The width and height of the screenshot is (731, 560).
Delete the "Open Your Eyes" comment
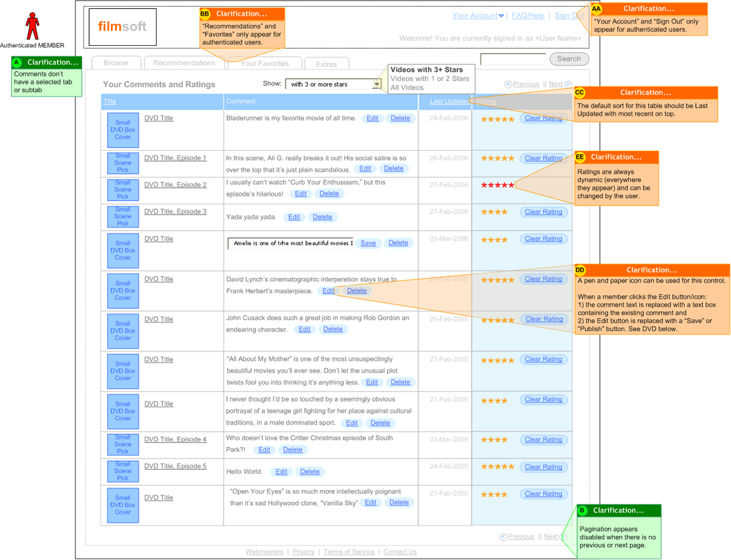point(399,503)
